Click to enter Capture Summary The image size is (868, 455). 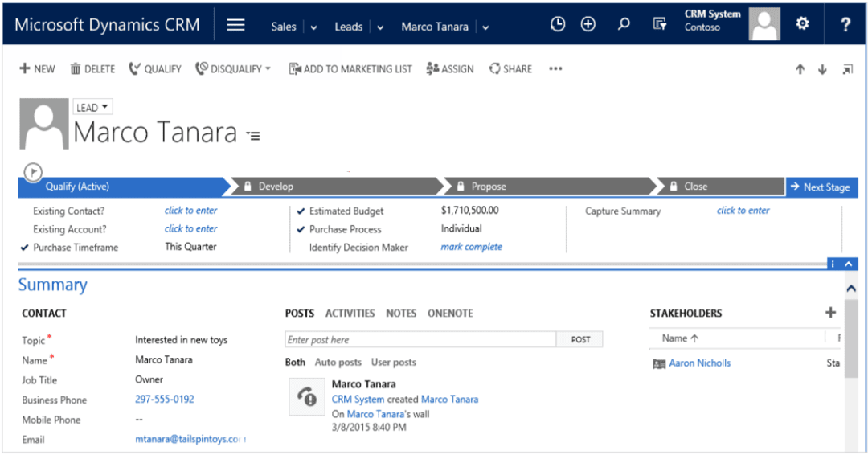(x=743, y=211)
